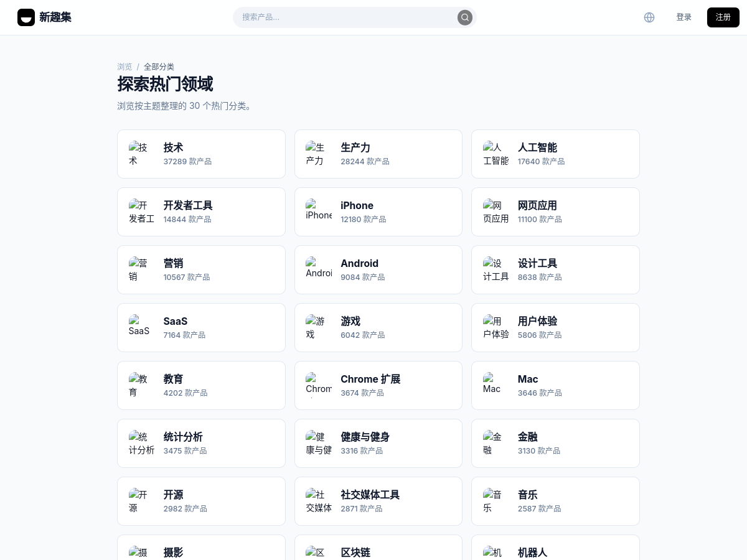Open the Chrome 扩展 category card
The width and height of the screenshot is (747, 560).
[x=378, y=385]
